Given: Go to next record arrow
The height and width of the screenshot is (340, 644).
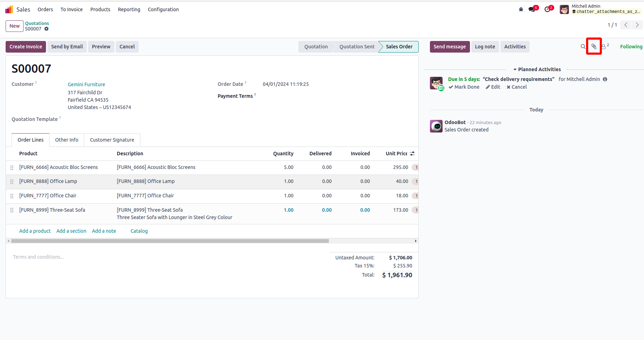Looking at the screenshot, I should pos(637,25).
